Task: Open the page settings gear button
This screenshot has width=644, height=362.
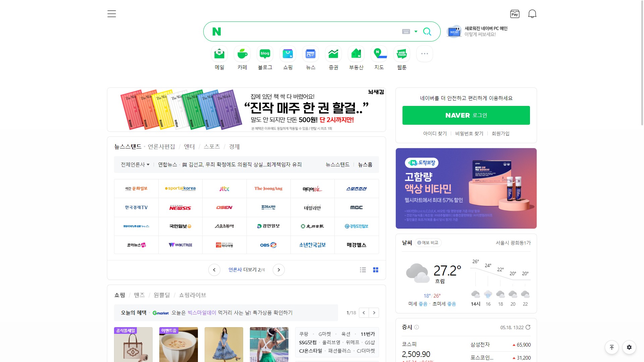Action: pyautogui.click(x=629, y=347)
